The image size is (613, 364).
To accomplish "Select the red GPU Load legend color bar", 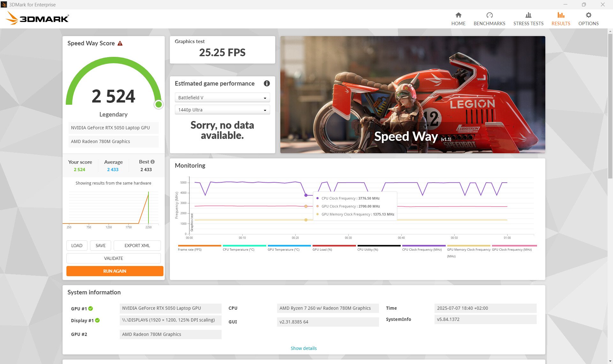I will coord(334,246).
